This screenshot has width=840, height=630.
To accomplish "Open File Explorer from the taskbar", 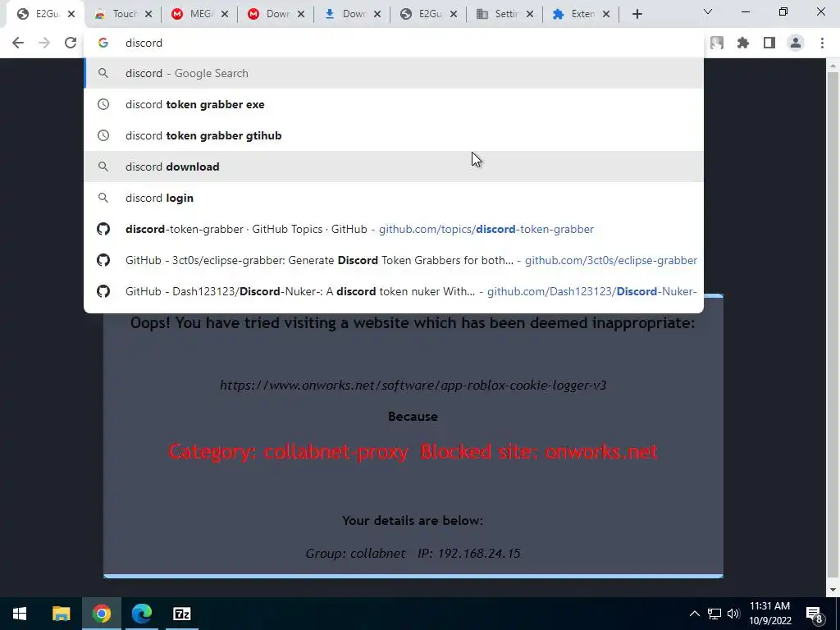I will (61, 614).
